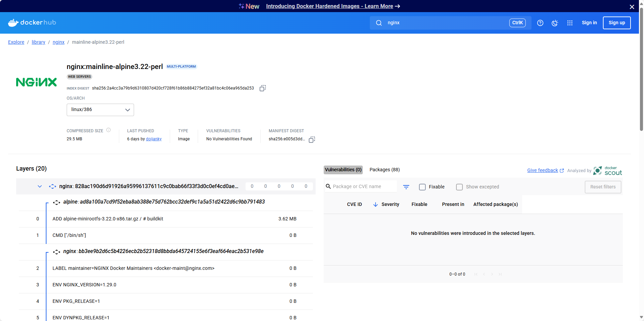Image resolution: width=644 pixels, height=321 pixels.
Task: Check the Show excepted box
Action: coord(459,187)
